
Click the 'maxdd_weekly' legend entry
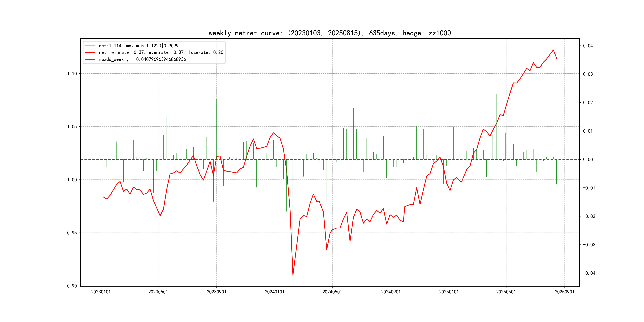pyautogui.click(x=142, y=59)
